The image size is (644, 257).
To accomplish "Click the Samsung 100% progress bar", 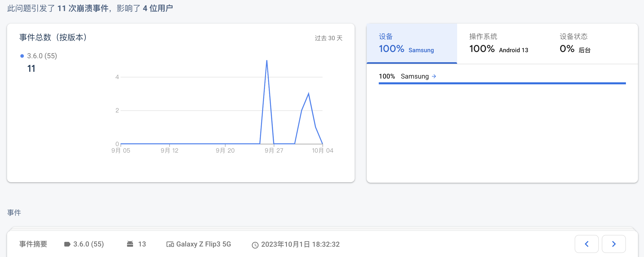I will coord(502,83).
